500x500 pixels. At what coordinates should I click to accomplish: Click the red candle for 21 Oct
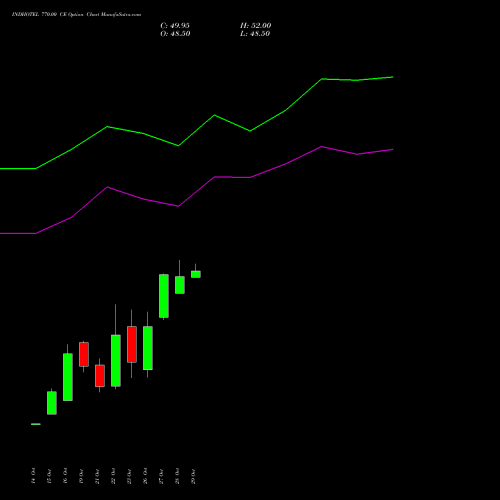point(100,376)
